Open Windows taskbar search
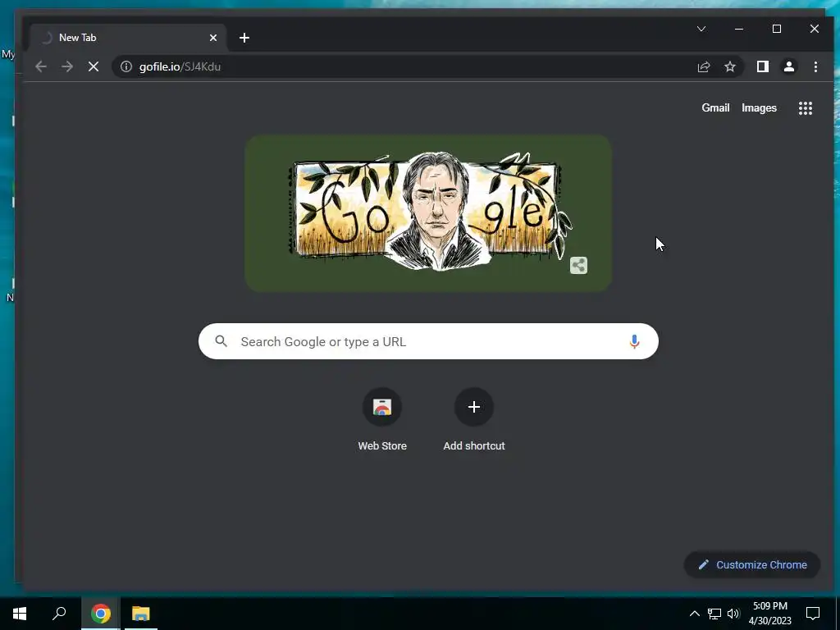This screenshot has height=630, width=840. click(59, 614)
